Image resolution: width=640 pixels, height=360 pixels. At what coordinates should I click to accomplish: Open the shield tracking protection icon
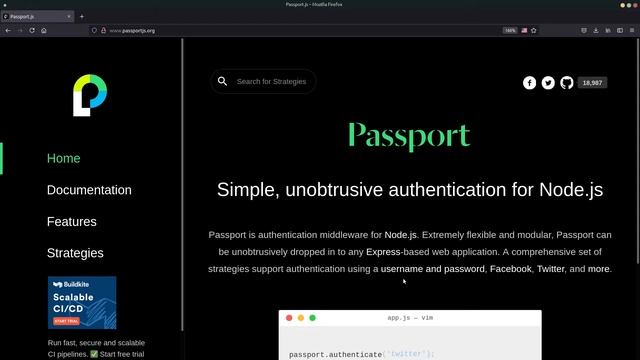(x=94, y=31)
